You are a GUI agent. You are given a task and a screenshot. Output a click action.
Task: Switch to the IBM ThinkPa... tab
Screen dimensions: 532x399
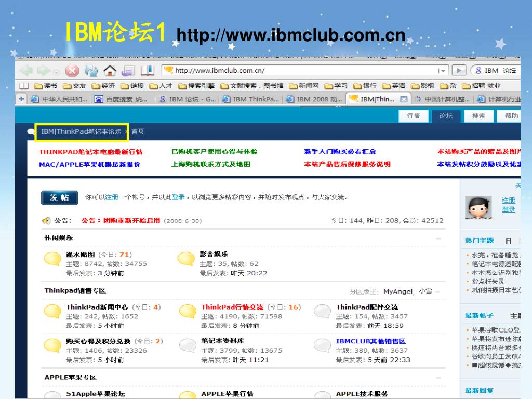tap(251, 99)
